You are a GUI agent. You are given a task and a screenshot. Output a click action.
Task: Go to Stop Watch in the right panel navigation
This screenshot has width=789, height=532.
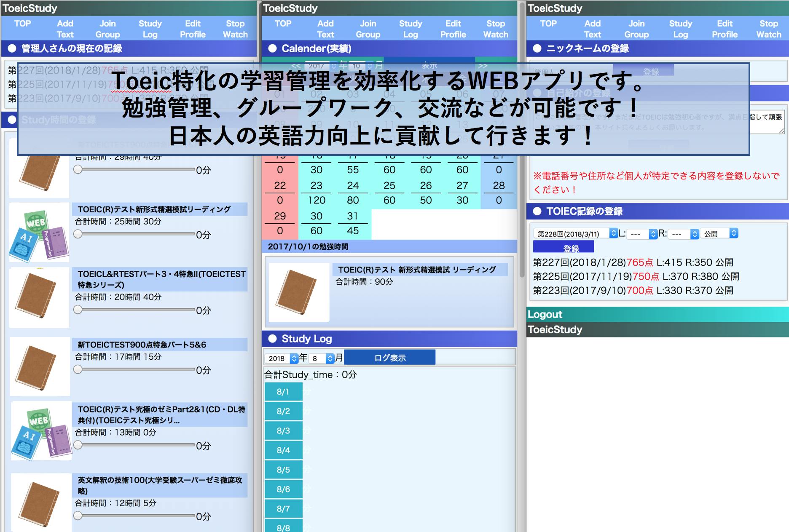tap(769, 29)
